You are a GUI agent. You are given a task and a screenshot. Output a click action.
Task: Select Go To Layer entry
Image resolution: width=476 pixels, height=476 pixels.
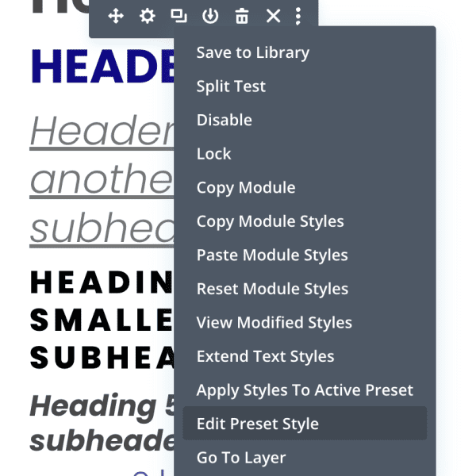coord(241,458)
